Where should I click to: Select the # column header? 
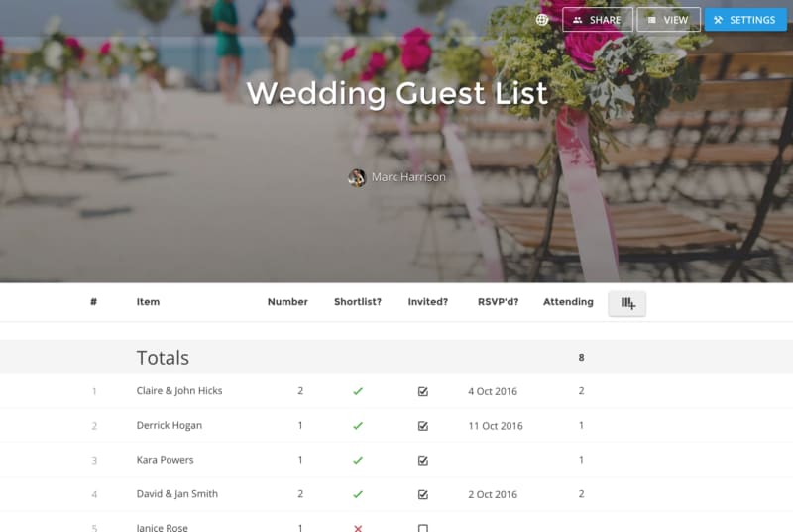(93, 302)
